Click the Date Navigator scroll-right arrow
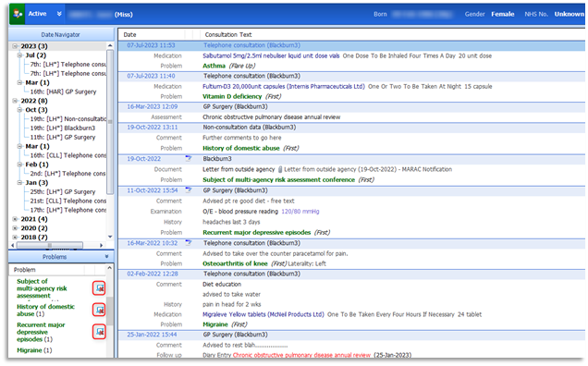The image size is (588, 366). click(x=101, y=245)
